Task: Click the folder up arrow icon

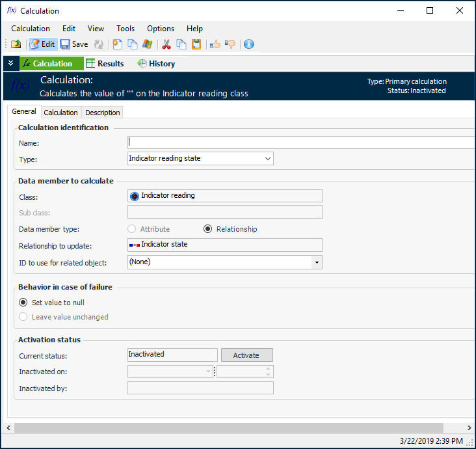Action: pyautogui.click(x=16, y=44)
